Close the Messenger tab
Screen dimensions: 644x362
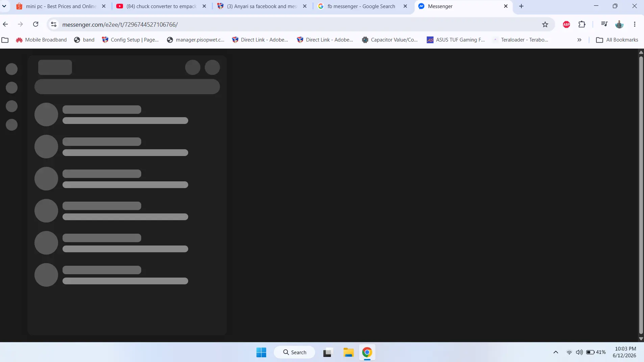tap(506, 6)
